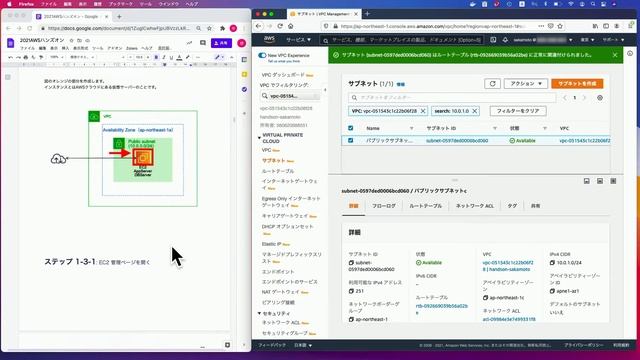Image resolution: width=640 pixels, height=360 pixels.
Task: Switch to フローログ tab
Action: point(384,206)
